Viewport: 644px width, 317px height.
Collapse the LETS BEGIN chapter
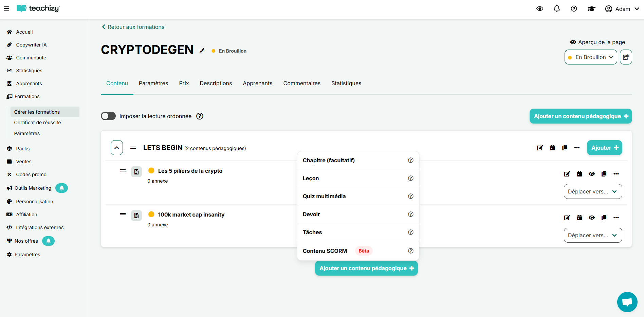117,148
